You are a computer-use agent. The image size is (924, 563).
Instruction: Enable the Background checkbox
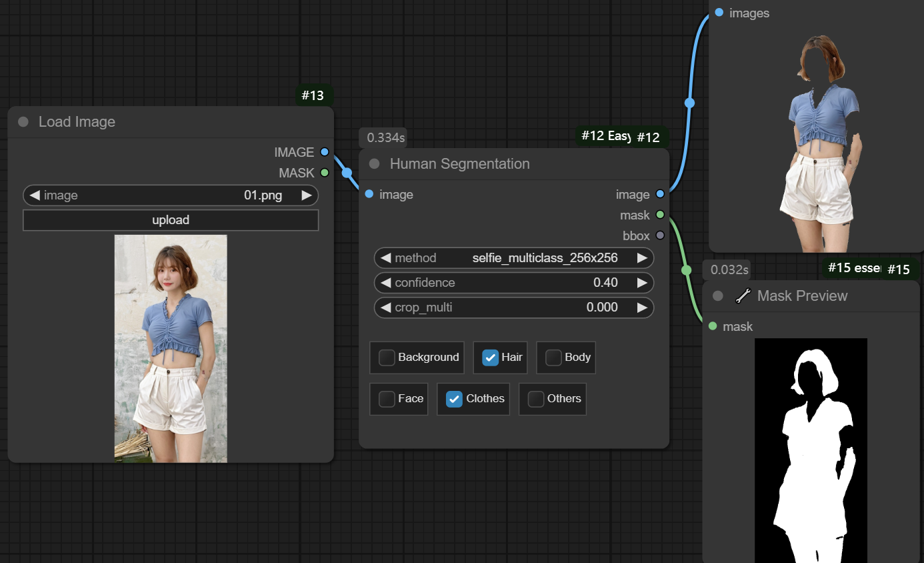[x=387, y=358]
